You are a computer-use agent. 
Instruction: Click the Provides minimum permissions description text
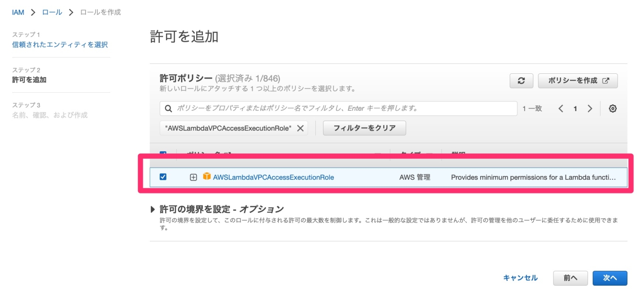(533, 177)
